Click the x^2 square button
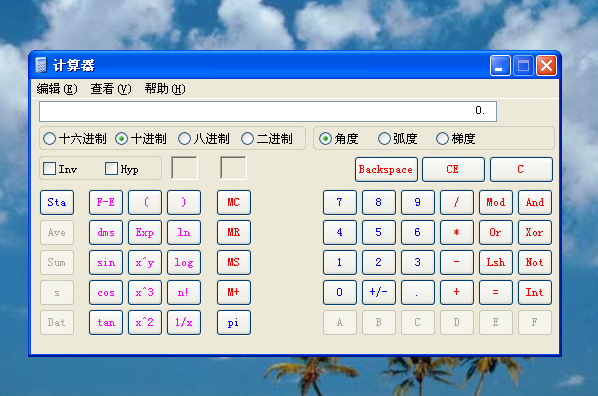 point(145,323)
